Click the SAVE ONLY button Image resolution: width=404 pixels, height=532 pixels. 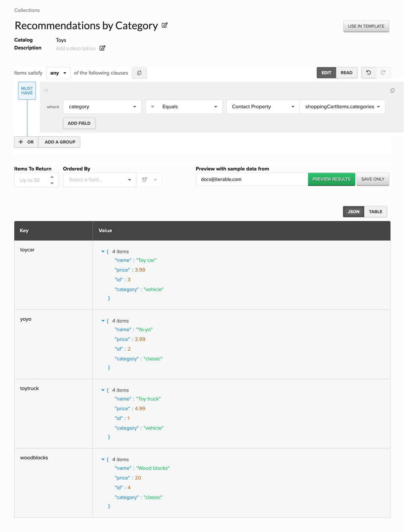(373, 179)
